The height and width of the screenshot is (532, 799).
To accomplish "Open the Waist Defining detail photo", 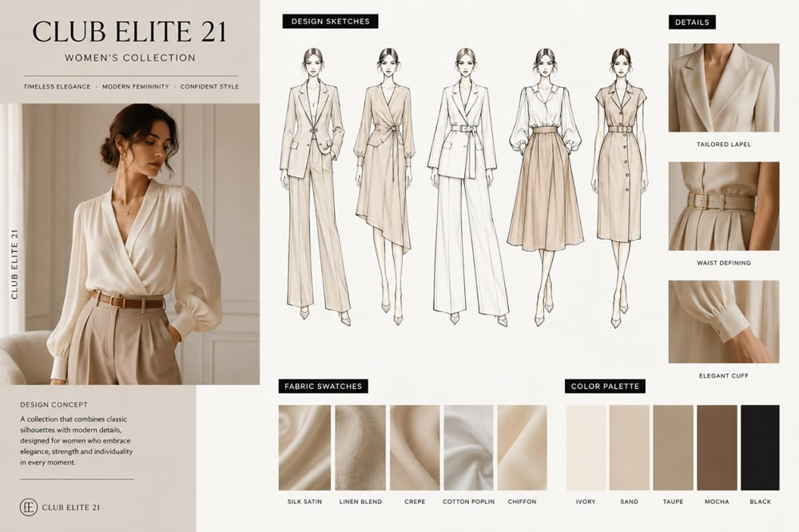I will [x=724, y=206].
